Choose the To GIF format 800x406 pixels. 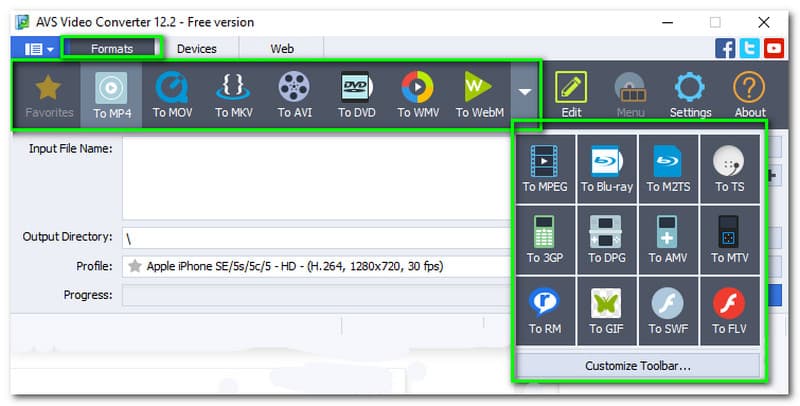coord(607,311)
